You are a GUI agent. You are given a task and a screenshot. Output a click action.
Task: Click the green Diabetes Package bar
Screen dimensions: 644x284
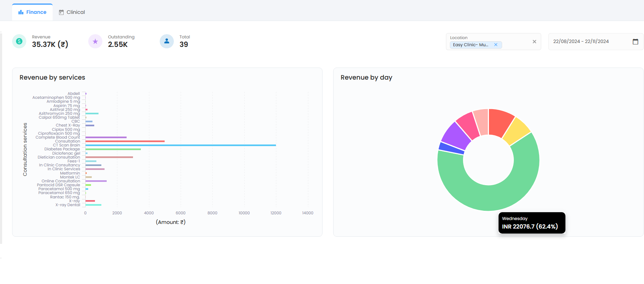tap(113, 149)
